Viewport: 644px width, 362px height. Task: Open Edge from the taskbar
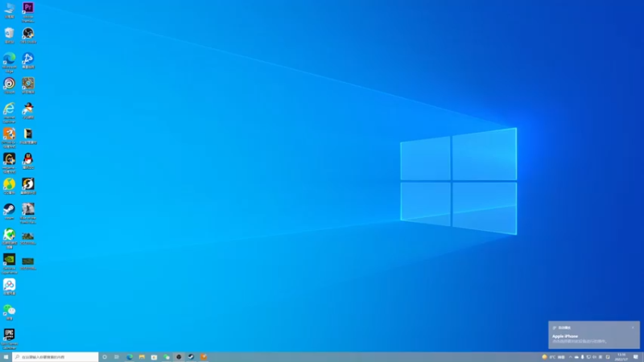tap(130, 357)
